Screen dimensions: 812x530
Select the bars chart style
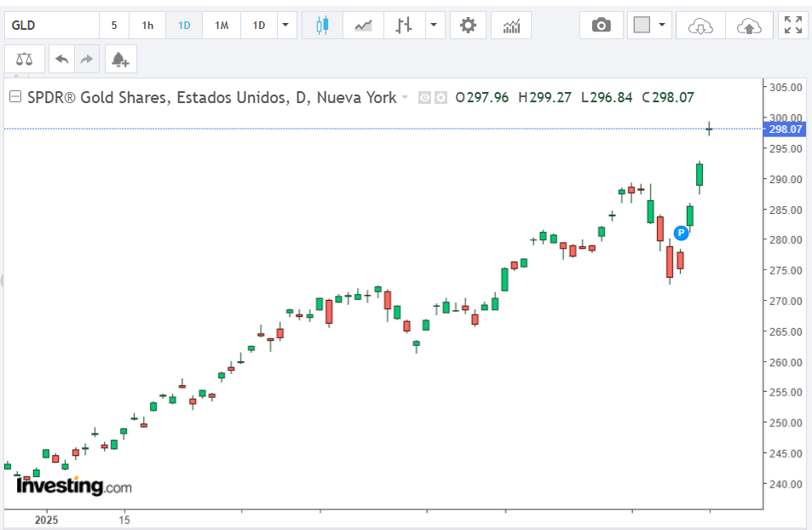click(404, 26)
